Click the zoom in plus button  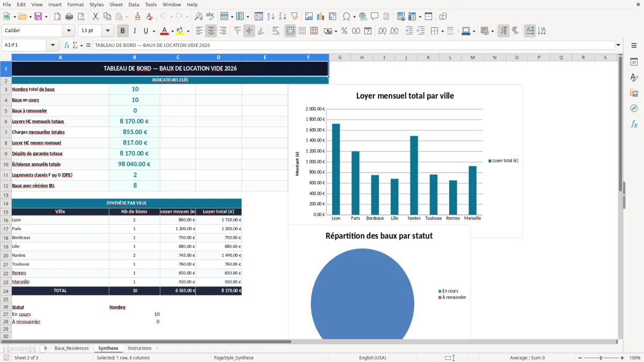point(623,358)
